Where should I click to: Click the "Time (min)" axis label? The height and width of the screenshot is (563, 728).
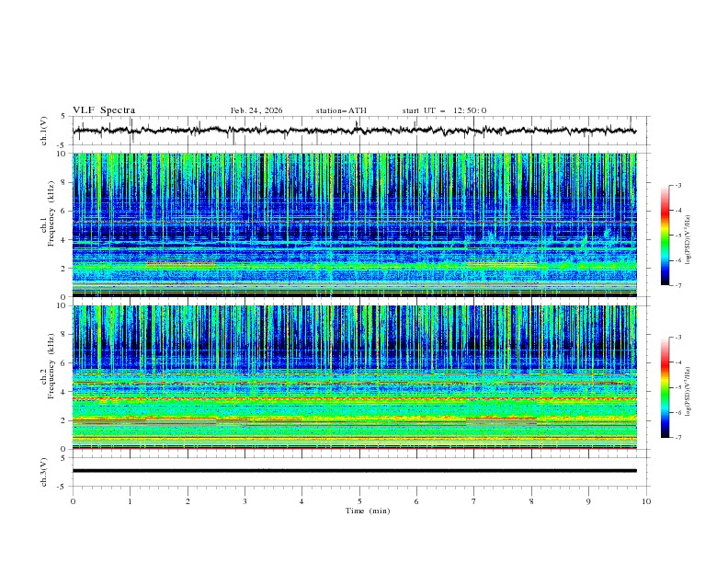click(x=368, y=511)
